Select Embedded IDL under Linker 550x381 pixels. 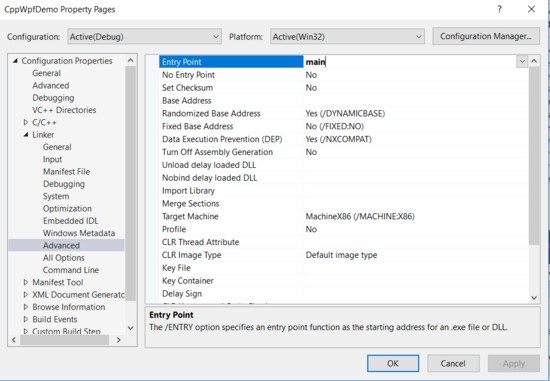point(71,221)
